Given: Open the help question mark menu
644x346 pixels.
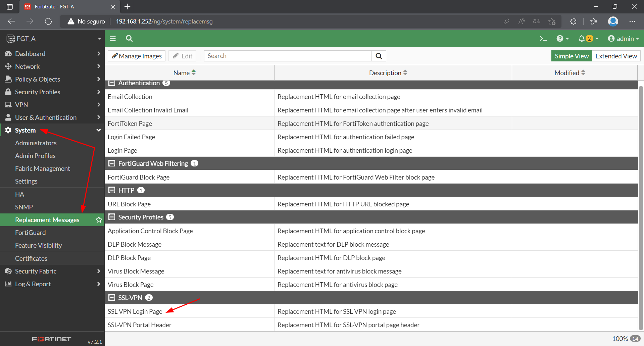Looking at the screenshot, I should pyautogui.click(x=560, y=39).
